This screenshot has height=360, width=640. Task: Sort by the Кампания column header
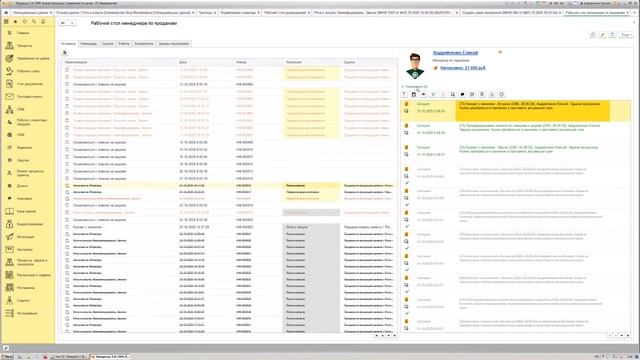coord(312,62)
